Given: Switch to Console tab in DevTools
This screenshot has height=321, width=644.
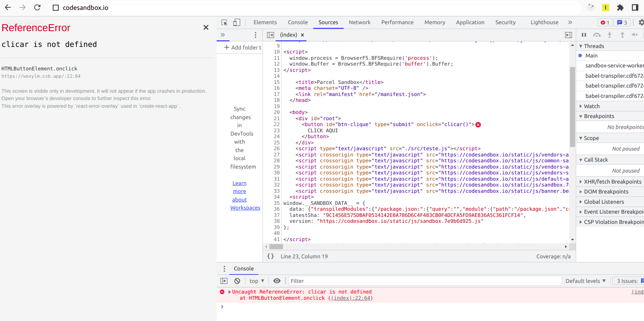Looking at the screenshot, I should click(298, 22).
